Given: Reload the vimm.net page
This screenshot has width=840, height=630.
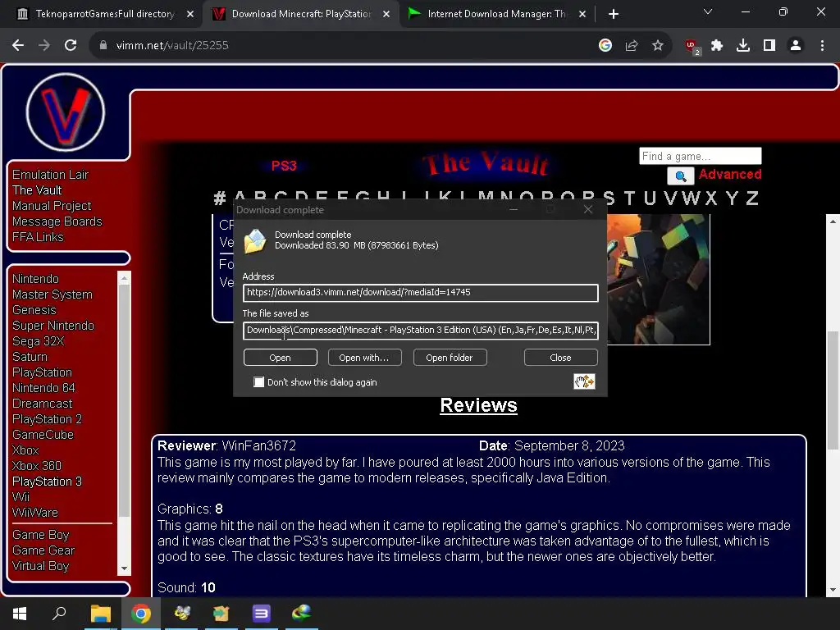Looking at the screenshot, I should click(71, 46).
